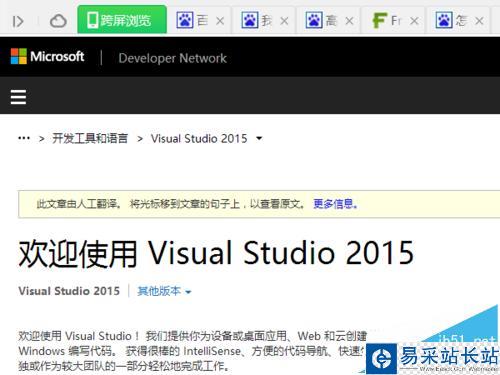Click the 欢迎使用 Visual Studio 2015 heading
The width and height of the screenshot is (500, 375).
[x=216, y=254]
